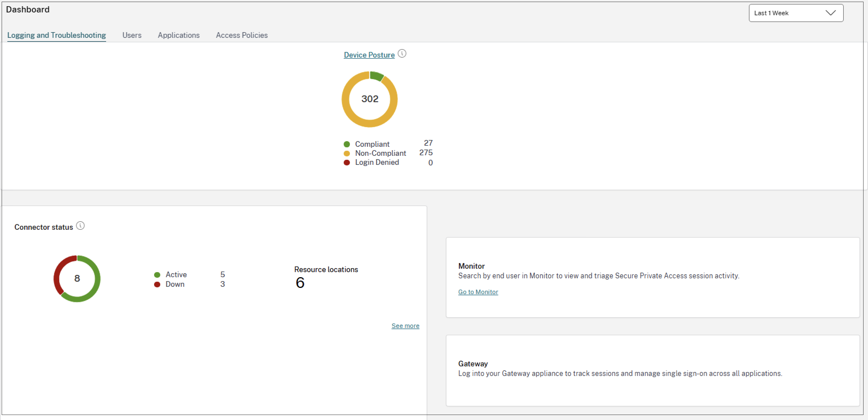Open the Device Posture info tooltip
This screenshot has height=420, width=868.
coord(402,53)
